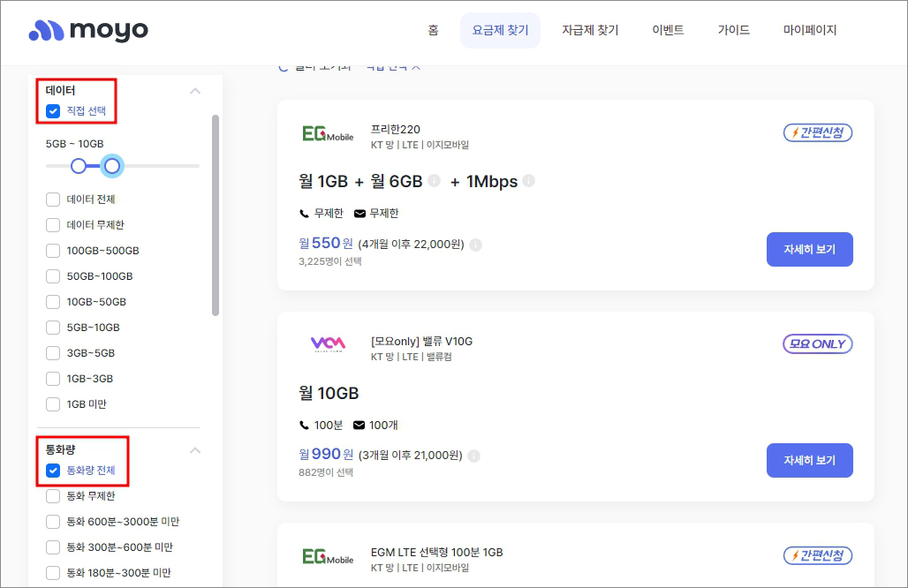
Task: Select the 요금제 찾기 tab
Action: (x=500, y=30)
